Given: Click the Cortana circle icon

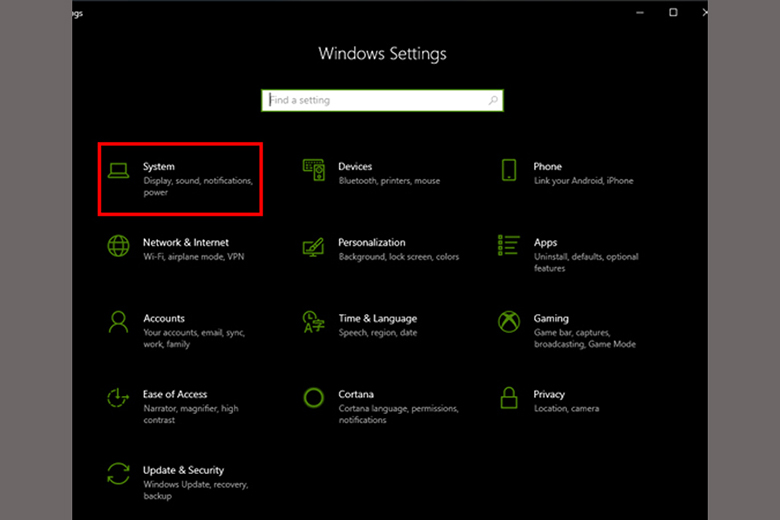Looking at the screenshot, I should pyautogui.click(x=314, y=398).
